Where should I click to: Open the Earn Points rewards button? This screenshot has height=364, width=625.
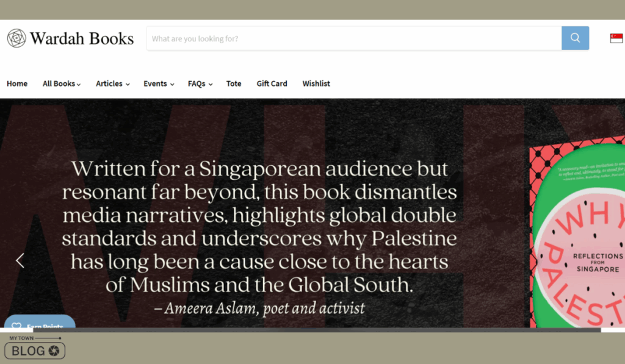(40, 322)
